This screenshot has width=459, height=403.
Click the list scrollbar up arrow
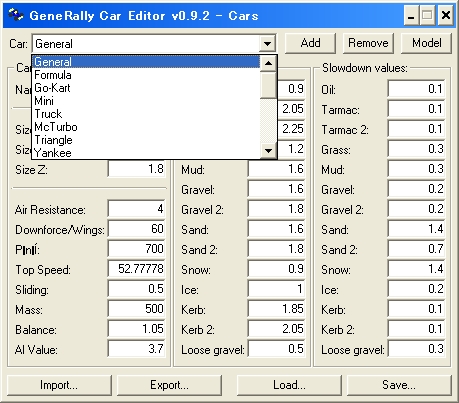tap(268, 63)
